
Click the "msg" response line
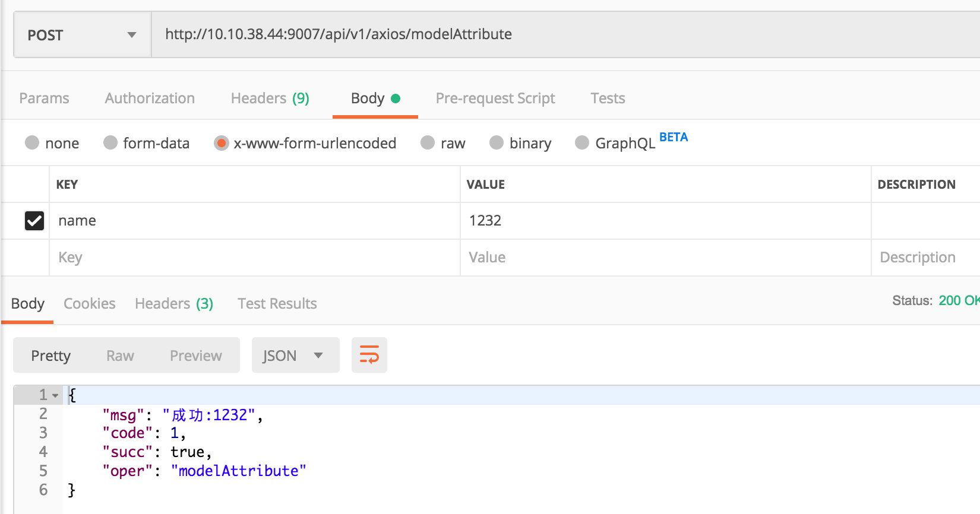click(182, 414)
